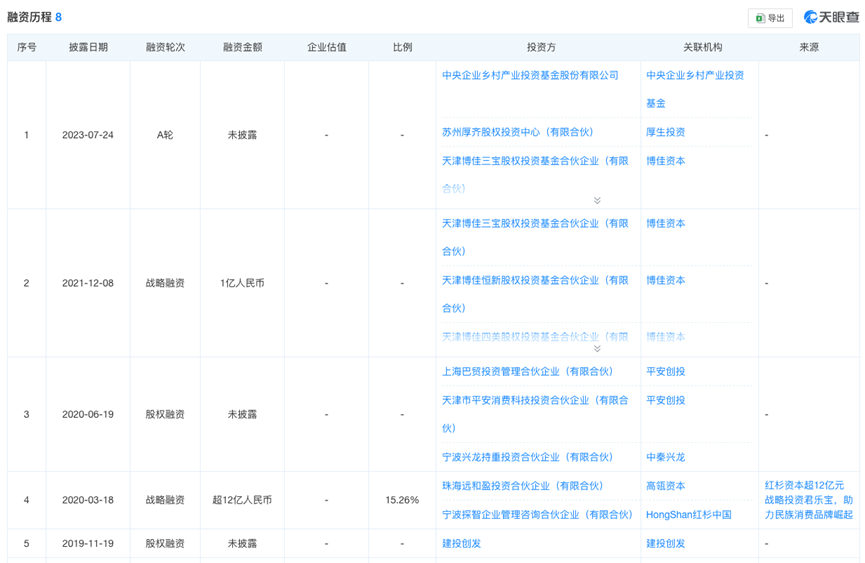The image size is (865, 563).
Task: Open 建投创发 investor link
Action: (461, 543)
